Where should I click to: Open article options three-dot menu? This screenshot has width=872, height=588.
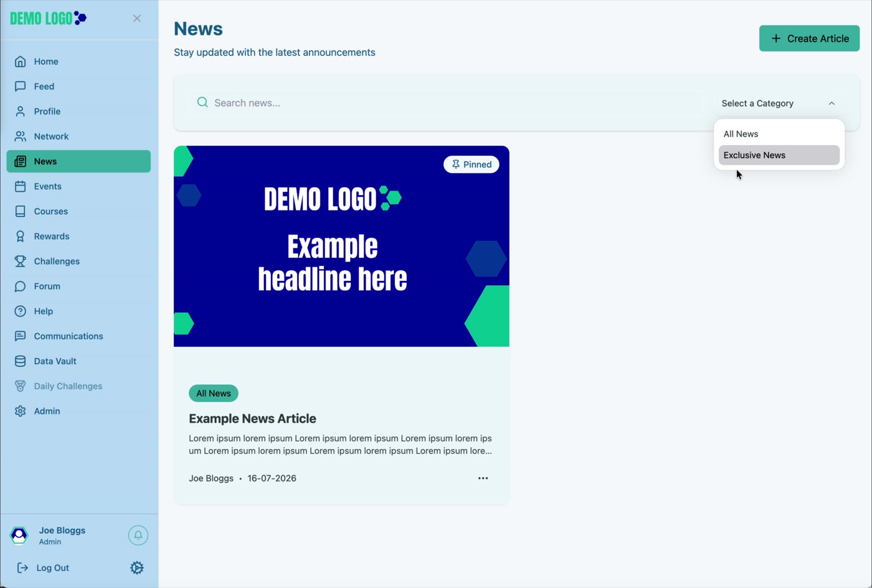click(x=483, y=478)
